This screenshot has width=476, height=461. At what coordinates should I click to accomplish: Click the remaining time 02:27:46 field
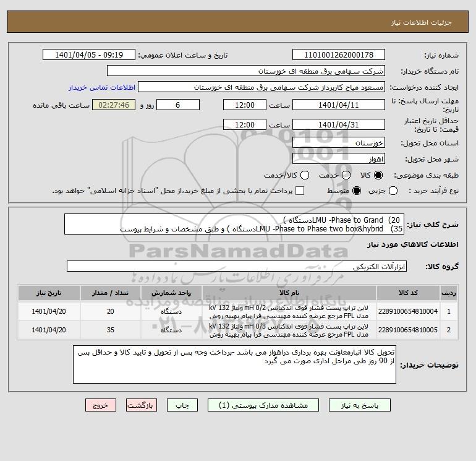point(114,105)
